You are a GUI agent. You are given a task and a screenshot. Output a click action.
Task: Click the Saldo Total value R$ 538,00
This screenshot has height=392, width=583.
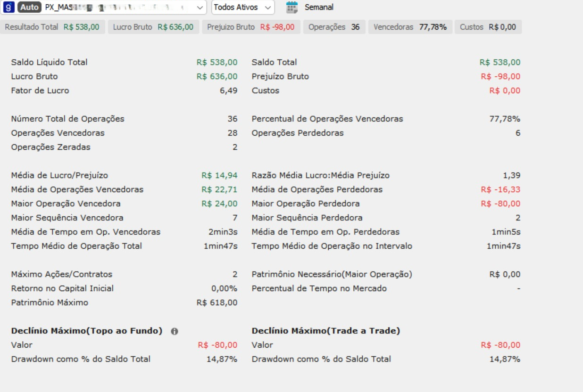[500, 62]
